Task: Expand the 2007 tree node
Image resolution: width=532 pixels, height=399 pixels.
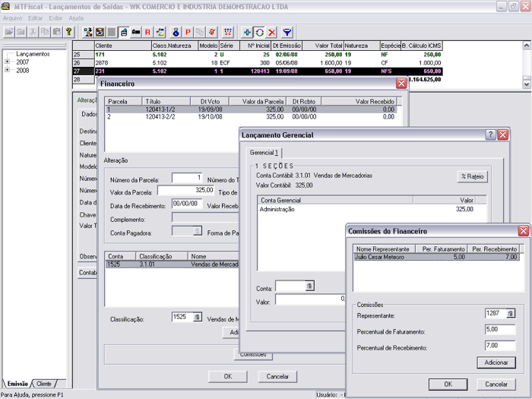Action: (x=8, y=62)
